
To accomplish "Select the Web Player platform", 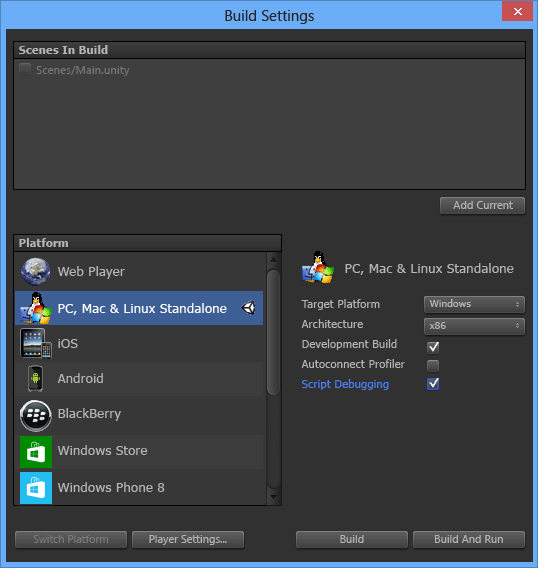I will click(x=139, y=272).
